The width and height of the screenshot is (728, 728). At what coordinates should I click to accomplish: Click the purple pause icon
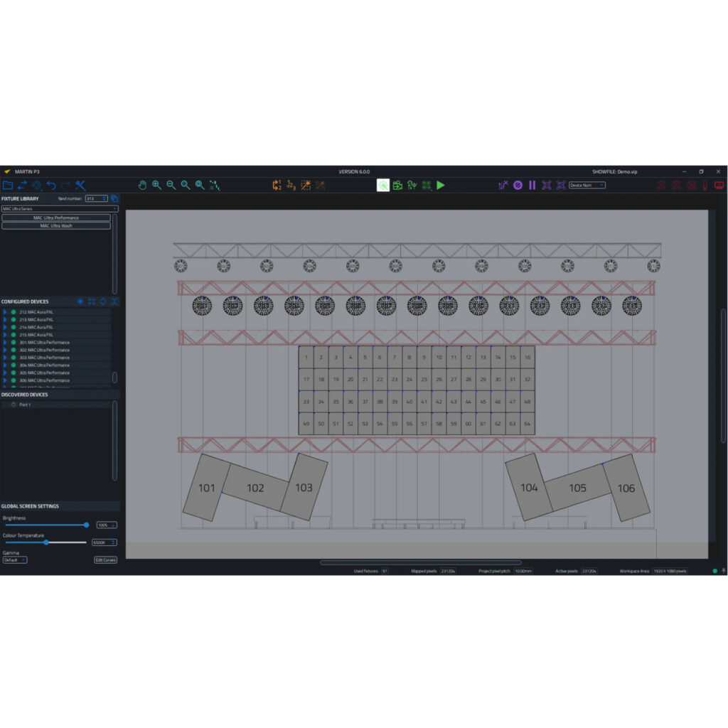[532, 185]
